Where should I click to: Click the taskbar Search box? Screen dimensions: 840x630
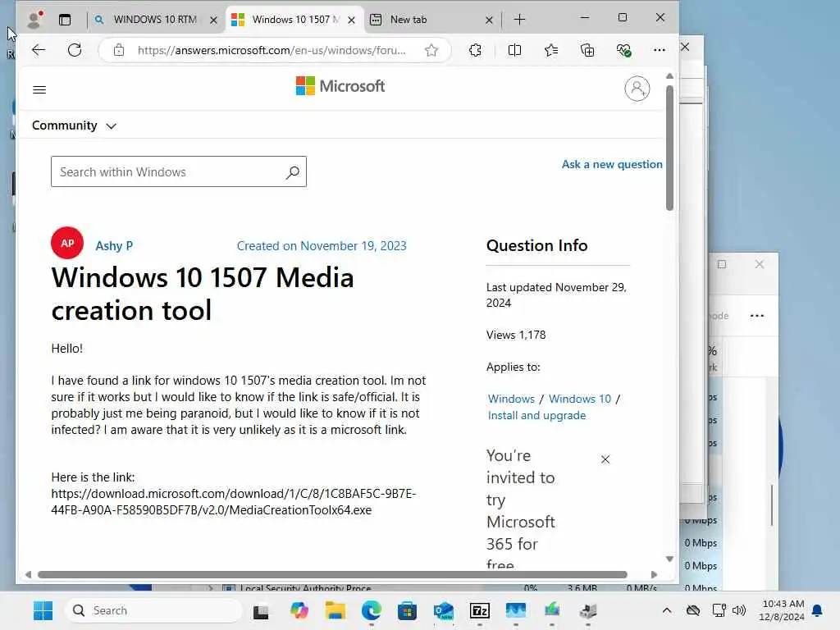click(154, 610)
